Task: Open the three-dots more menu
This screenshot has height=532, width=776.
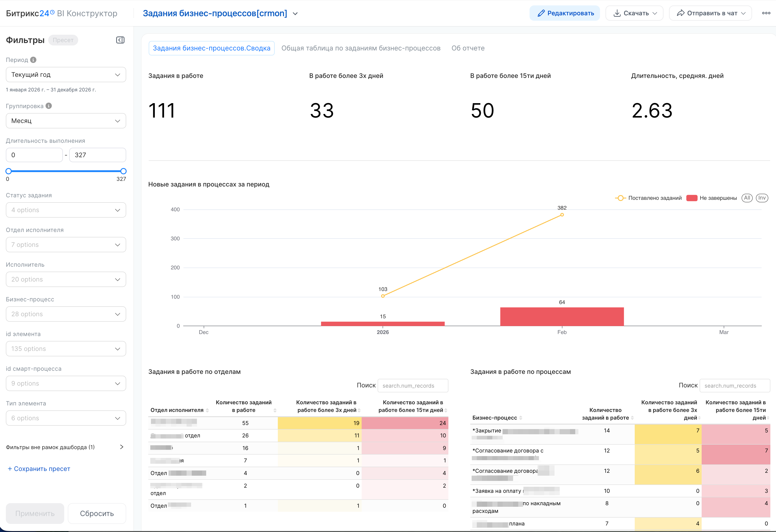Action: 766,13
